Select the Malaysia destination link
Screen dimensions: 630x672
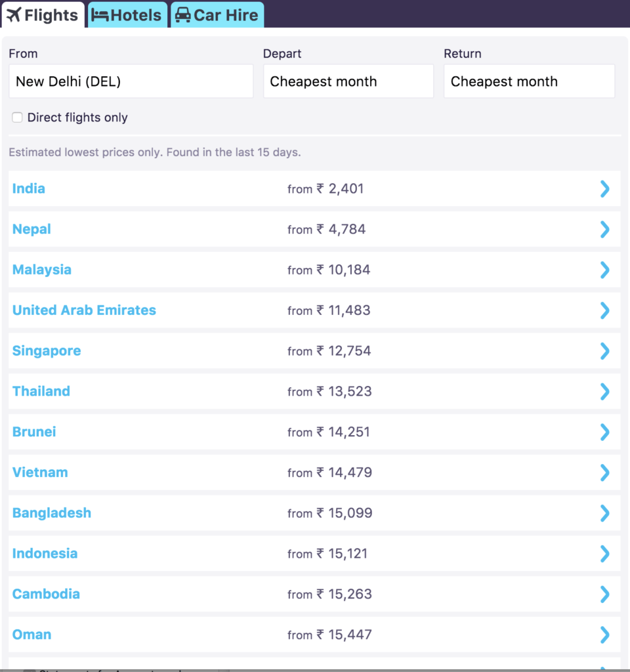click(x=41, y=270)
